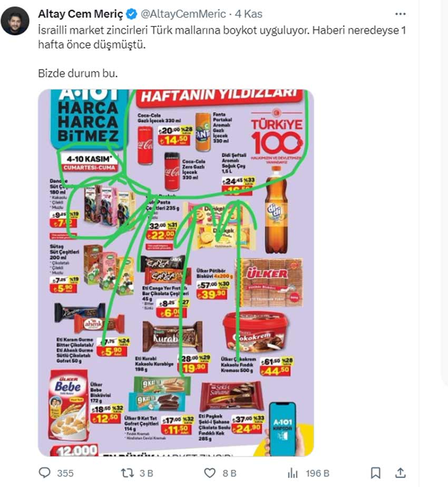Viewport: 448px width, 487px height.
Task: Click the blue verified badge
Action: pyautogui.click(x=132, y=14)
